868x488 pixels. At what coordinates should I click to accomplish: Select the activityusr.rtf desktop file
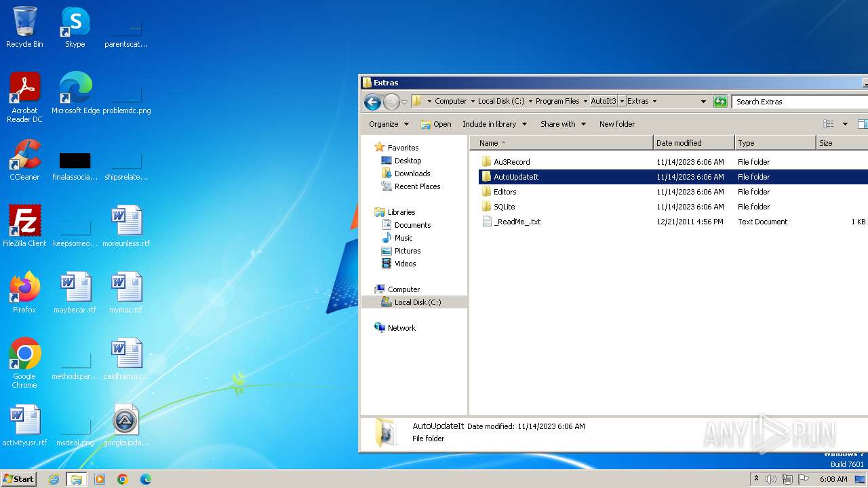24,425
